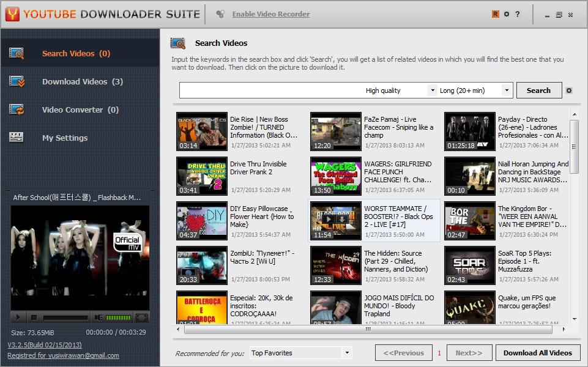Viewport: 588px width, 367px height.
Task: Play the preview video in the player
Action: (18, 317)
